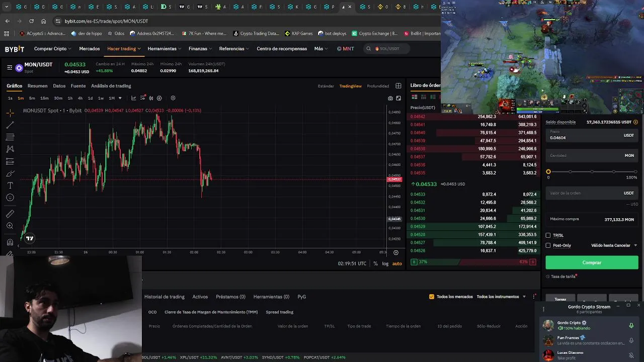Uncheck the Todos los mercados checkbox
The width and height of the screenshot is (644, 362).
[x=432, y=297]
